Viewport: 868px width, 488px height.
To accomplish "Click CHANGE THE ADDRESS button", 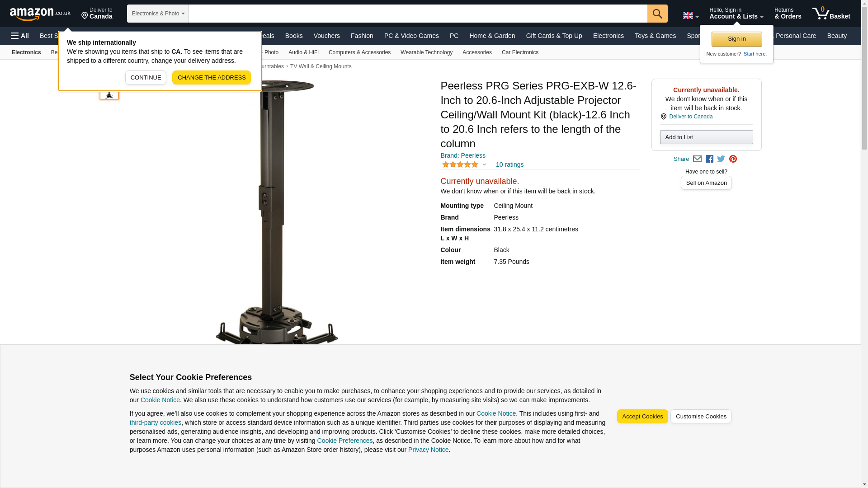I will [212, 77].
